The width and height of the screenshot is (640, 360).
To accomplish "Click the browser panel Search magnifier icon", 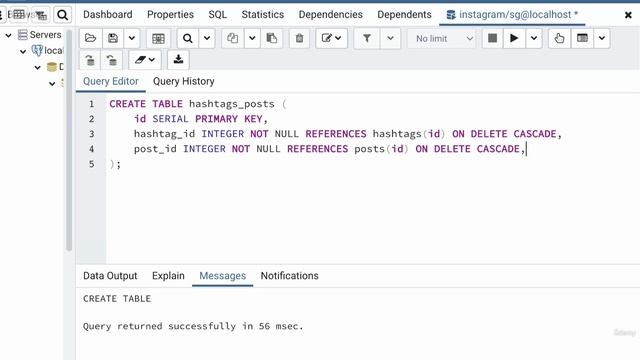I will click(63, 15).
